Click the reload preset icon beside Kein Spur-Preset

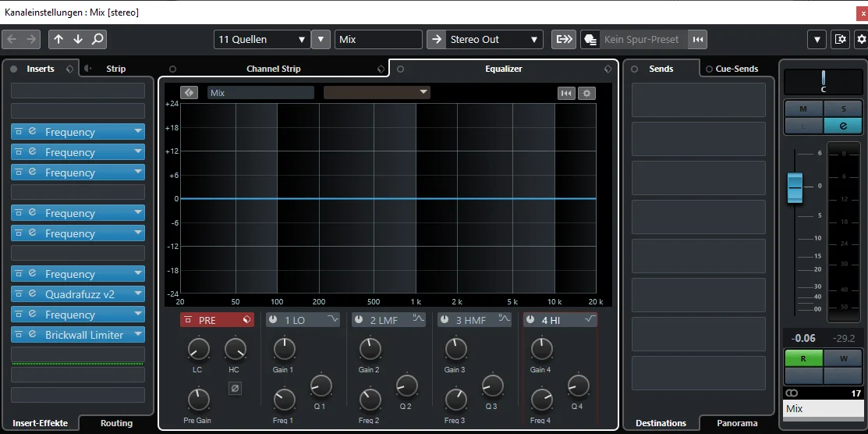click(x=698, y=39)
